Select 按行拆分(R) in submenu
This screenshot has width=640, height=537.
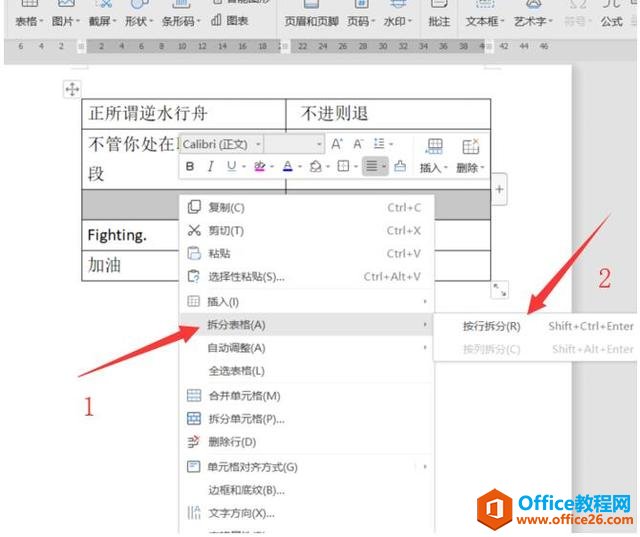[x=535, y=326]
